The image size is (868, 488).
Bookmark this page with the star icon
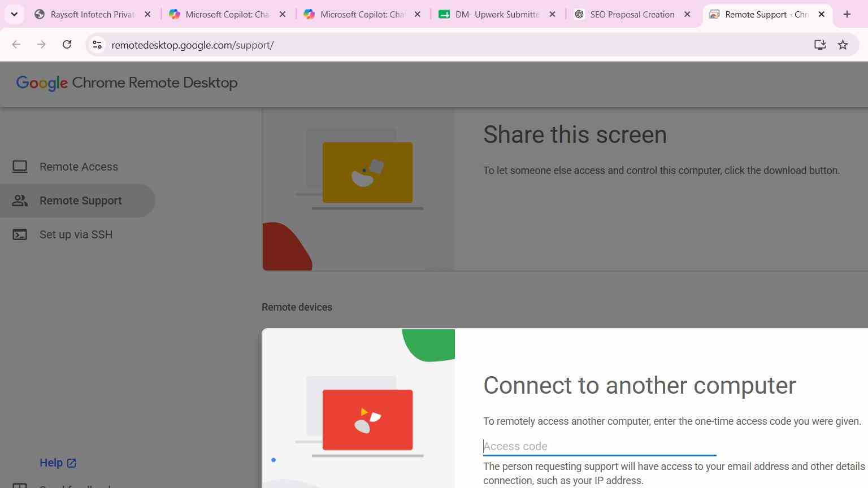pos(843,45)
